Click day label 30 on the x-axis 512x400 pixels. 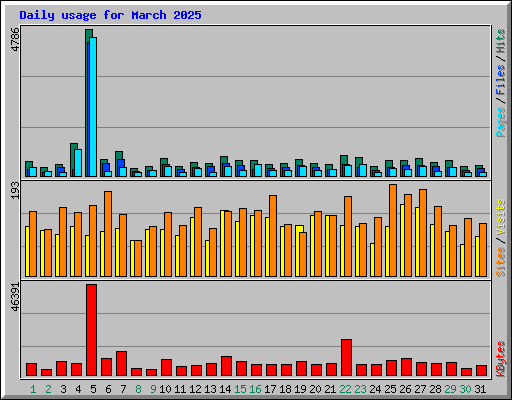click(465, 389)
